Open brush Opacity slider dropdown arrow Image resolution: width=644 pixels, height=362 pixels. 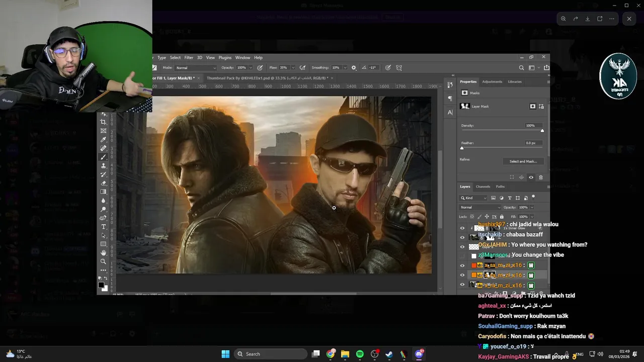pos(251,68)
